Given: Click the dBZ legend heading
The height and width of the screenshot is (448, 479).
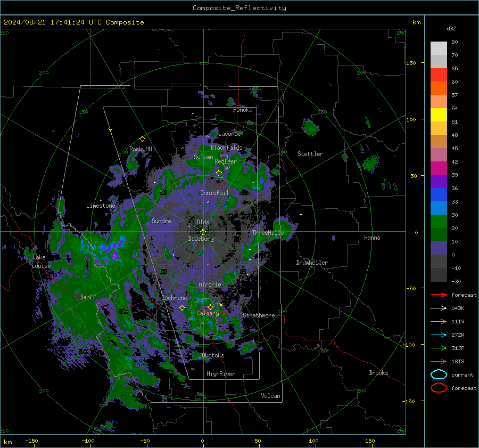Looking at the screenshot, I should point(451,28).
